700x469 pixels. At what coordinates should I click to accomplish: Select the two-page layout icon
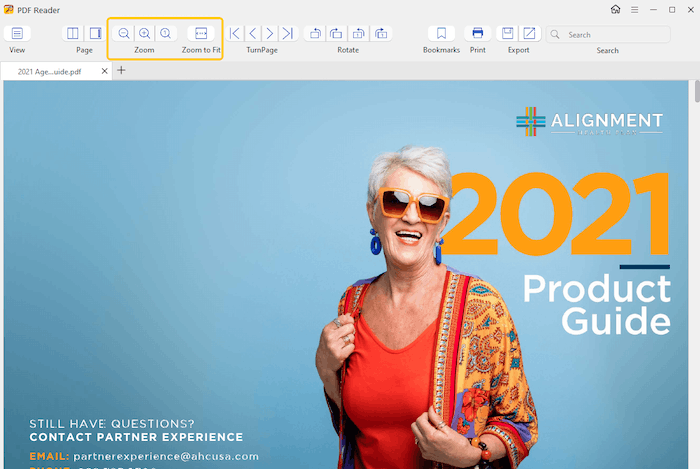(72, 33)
